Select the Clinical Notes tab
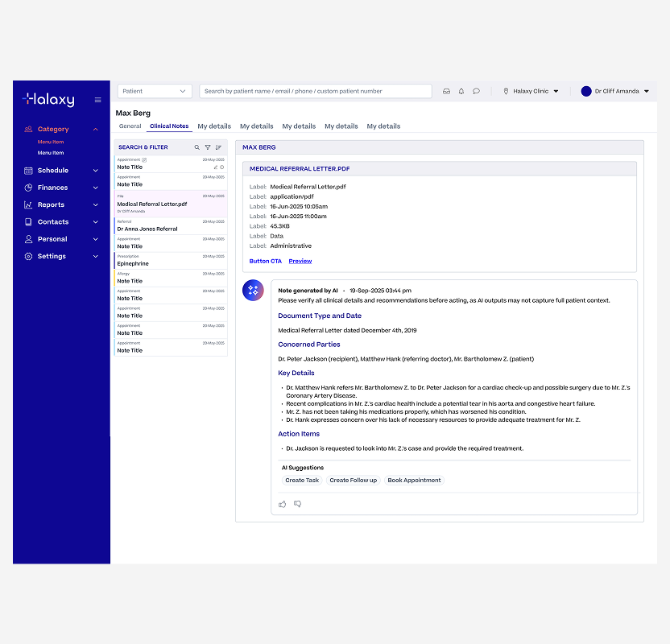The width and height of the screenshot is (670, 644). tap(169, 126)
